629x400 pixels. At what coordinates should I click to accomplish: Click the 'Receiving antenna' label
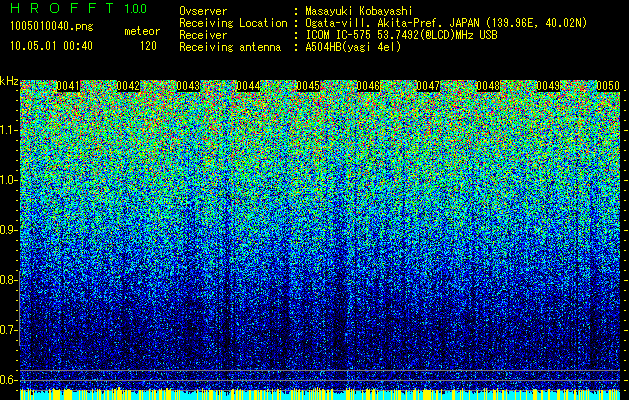tap(230, 47)
